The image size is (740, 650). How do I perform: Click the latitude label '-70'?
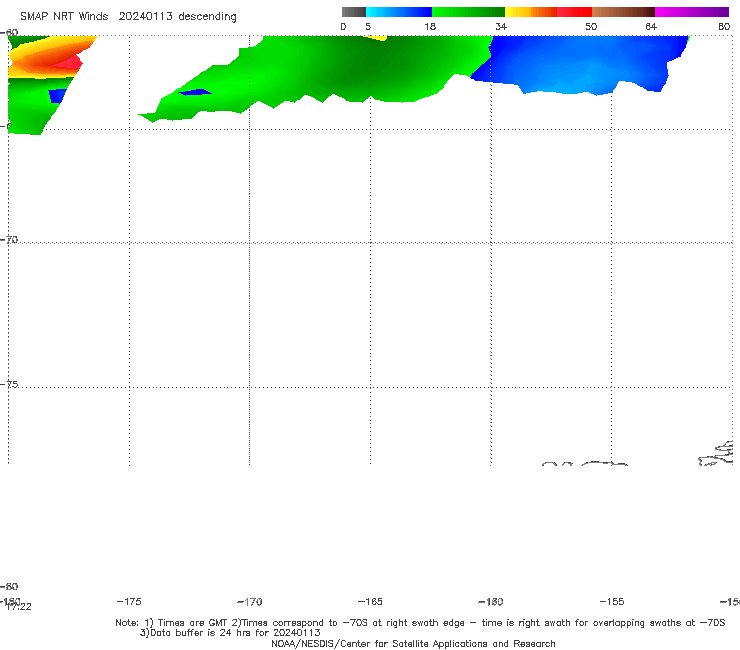9,240
